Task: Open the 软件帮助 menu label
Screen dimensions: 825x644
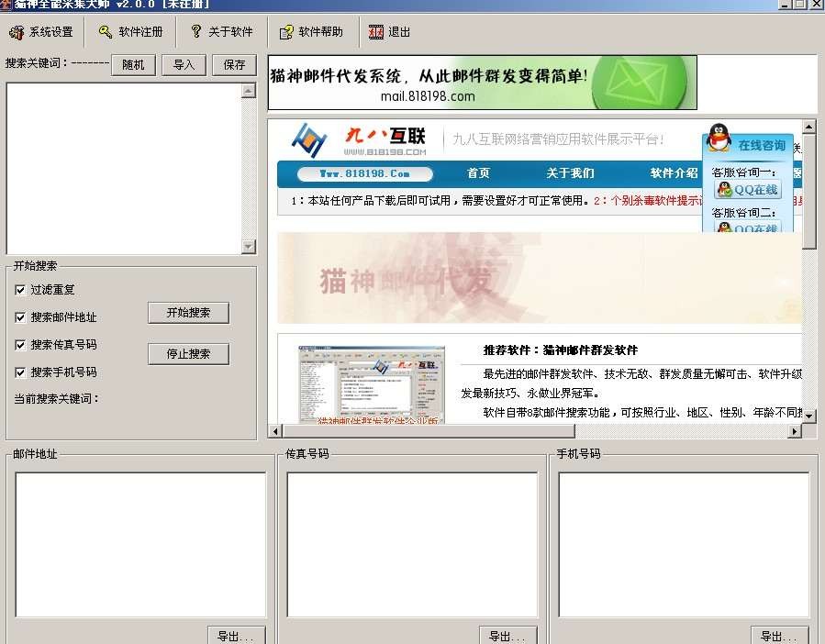Action: coord(320,32)
